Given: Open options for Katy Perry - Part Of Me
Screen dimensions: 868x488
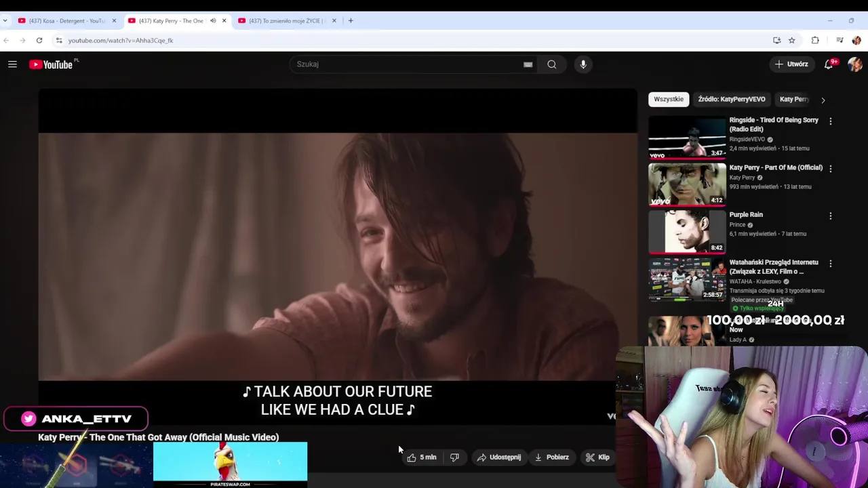Looking at the screenshot, I should pos(831,169).
